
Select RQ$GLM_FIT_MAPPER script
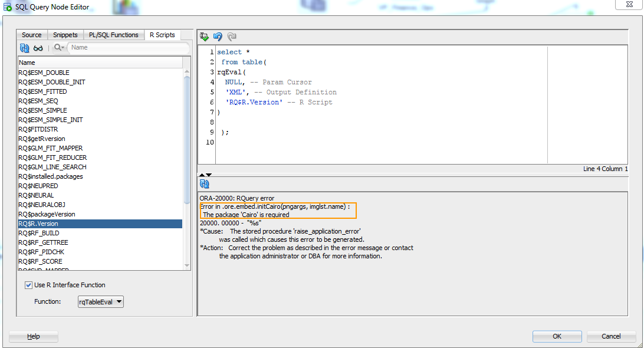click(x=100, y=148)
